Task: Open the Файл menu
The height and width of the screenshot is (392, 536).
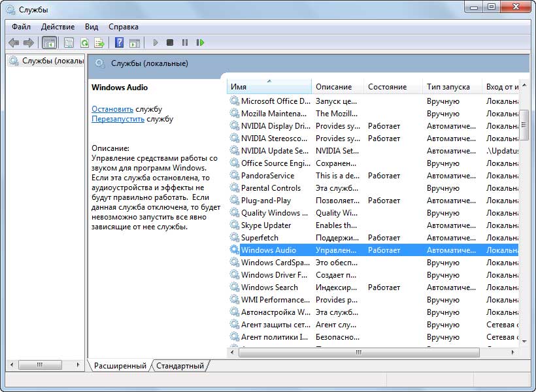Action: [21, 27]
